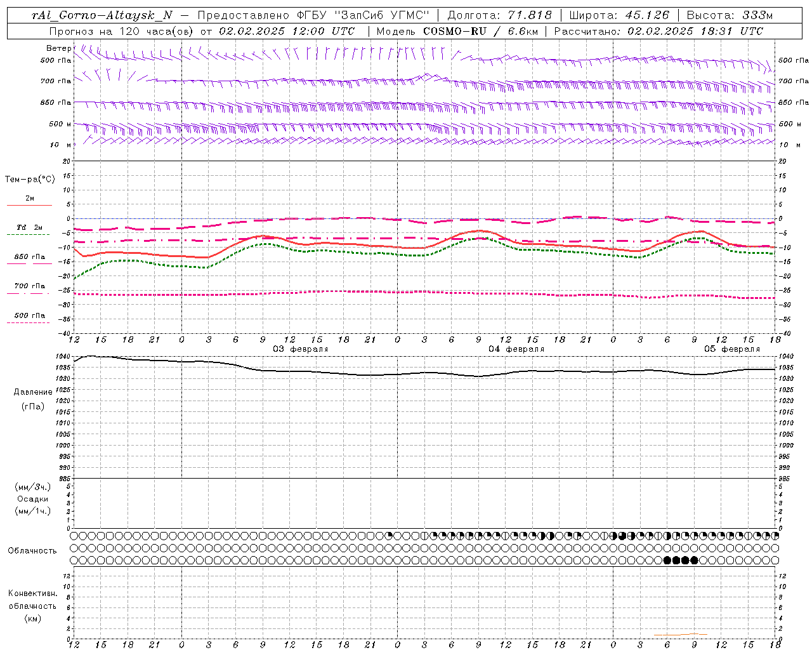The width and height of the screenshot is (812, 650).
Task: Click the Конвективн. label
Action: (32, 594)
